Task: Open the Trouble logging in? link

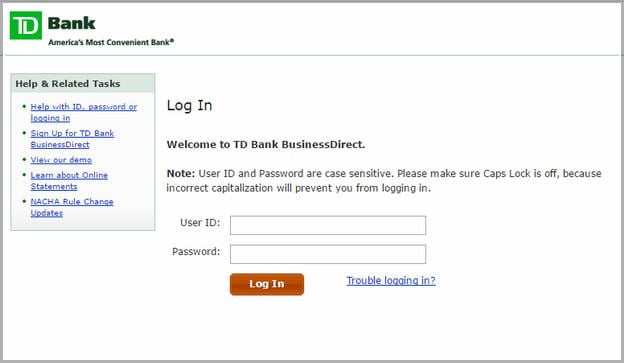Action: 391,281
